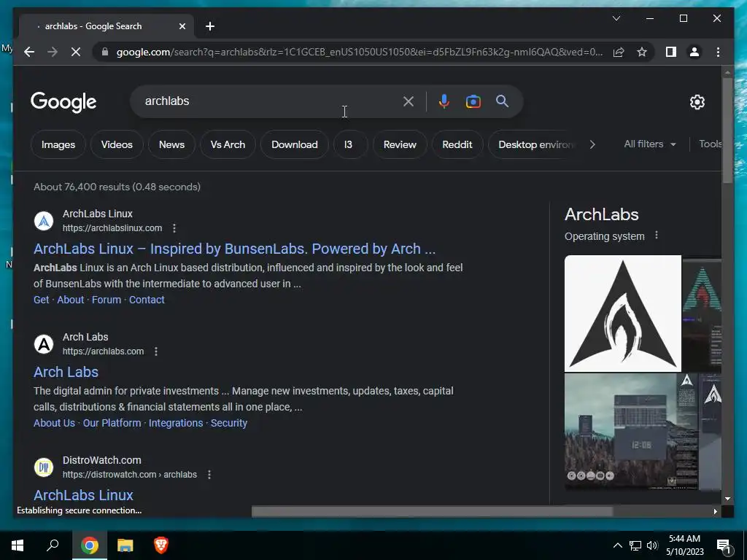Open Chrome three-dot menu
The width and height of the screenshot is (747, 560).
(718, 52)
